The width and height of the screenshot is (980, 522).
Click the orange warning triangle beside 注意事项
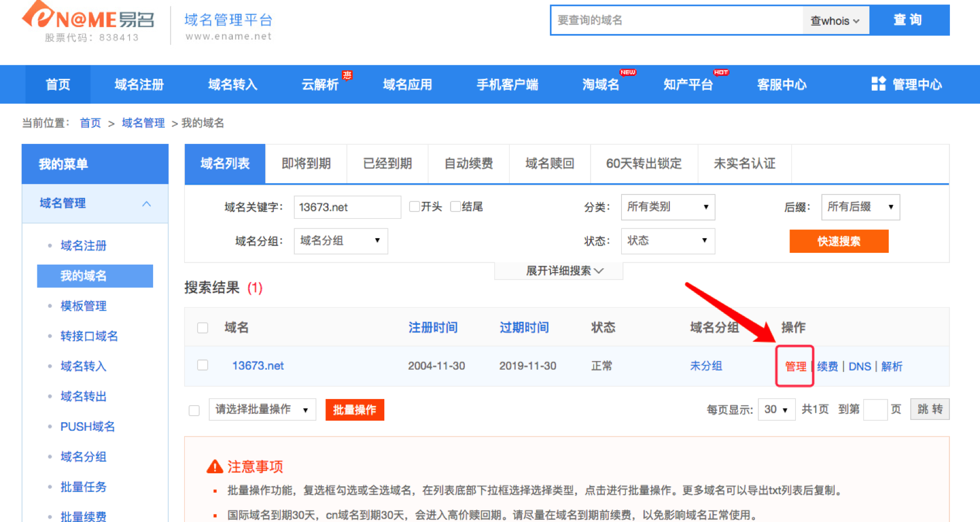[215, 466]
